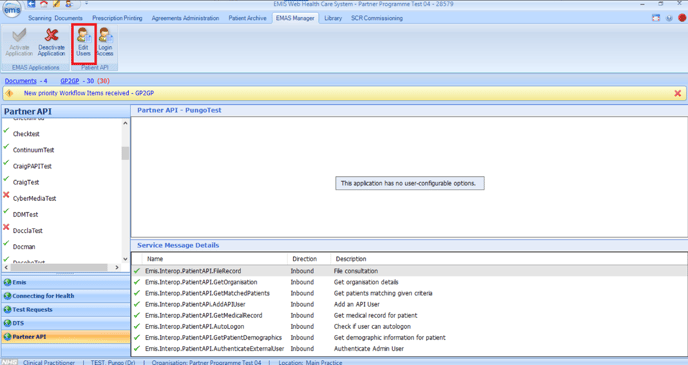Open the GP2GP workflow link
688x365 pixels.
pos(70,81)
